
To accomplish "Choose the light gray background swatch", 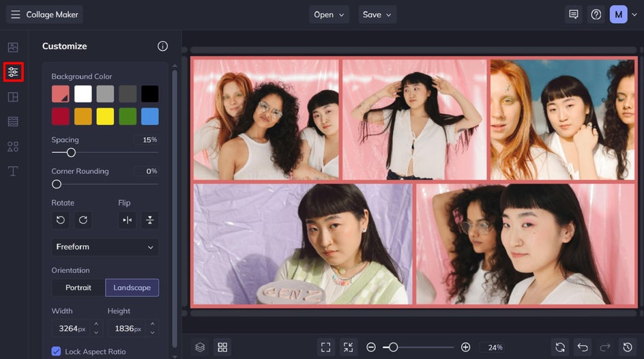I will (x=105, y=94).
